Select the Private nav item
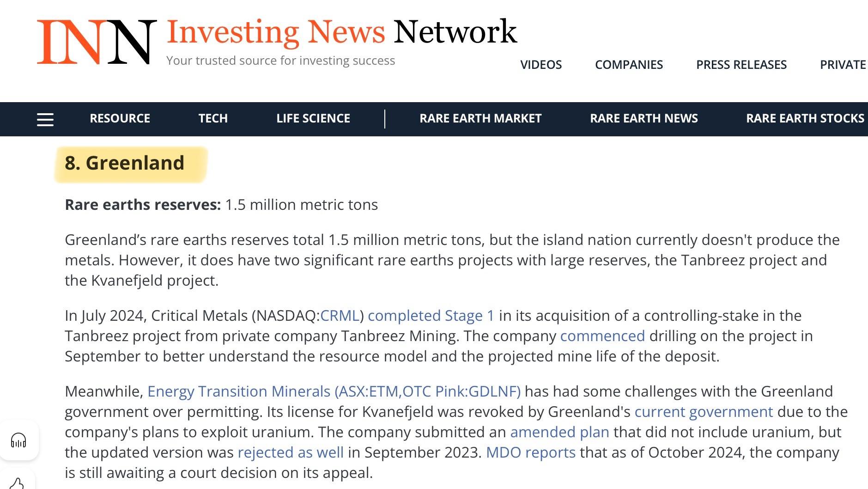This screenshot has height=489, width=868. pos(843,65)
